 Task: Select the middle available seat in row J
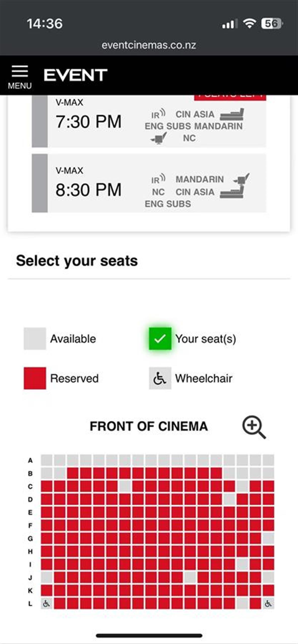click(x=190, y=578)
